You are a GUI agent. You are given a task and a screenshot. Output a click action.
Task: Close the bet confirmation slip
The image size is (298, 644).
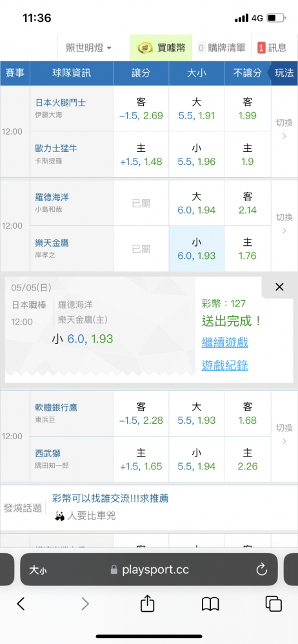coord(279,287)
